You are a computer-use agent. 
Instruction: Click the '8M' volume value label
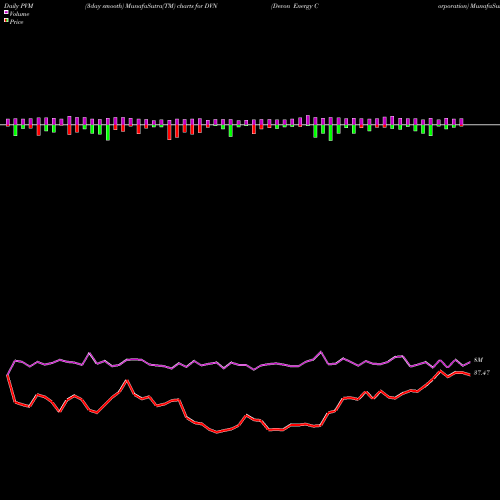(478, 360)
